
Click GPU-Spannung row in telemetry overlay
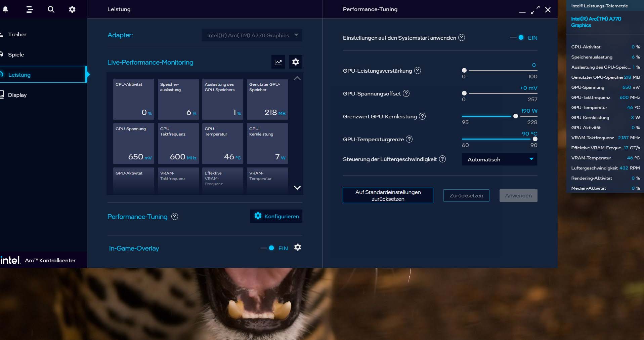pos(605,87)
